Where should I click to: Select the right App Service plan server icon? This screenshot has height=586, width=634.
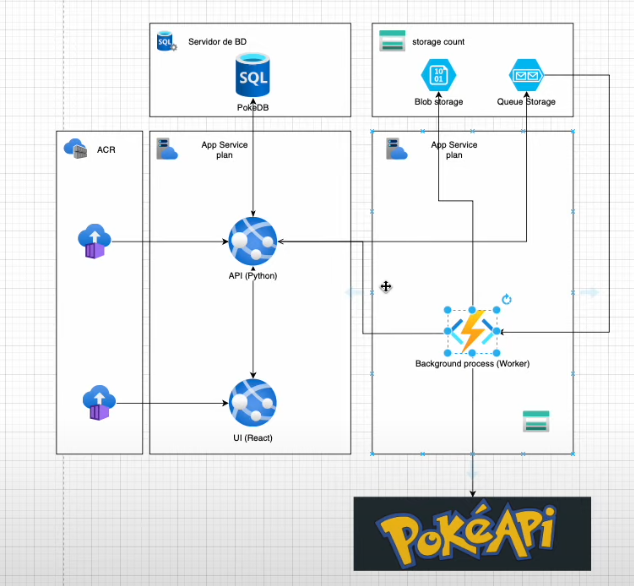point(395,150)
